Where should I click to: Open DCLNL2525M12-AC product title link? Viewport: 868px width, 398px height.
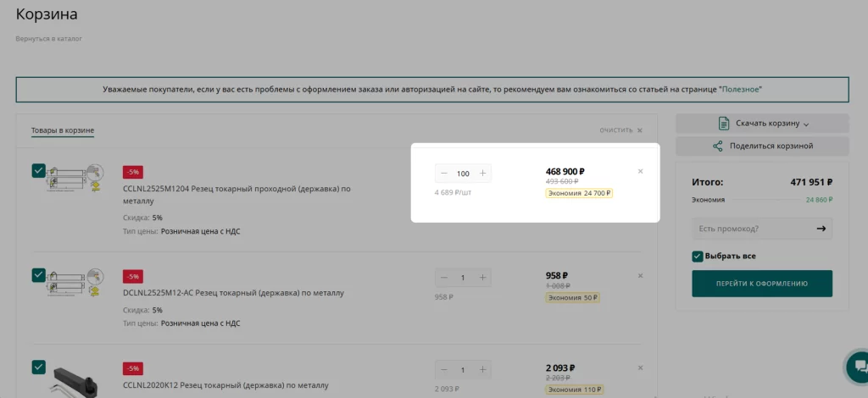click(x=234, y=293)
